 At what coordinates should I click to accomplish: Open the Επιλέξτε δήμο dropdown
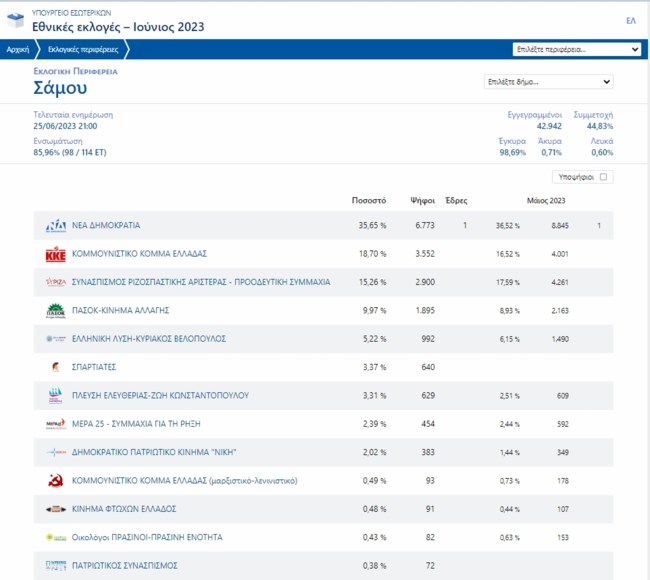(x=548, y=82)
